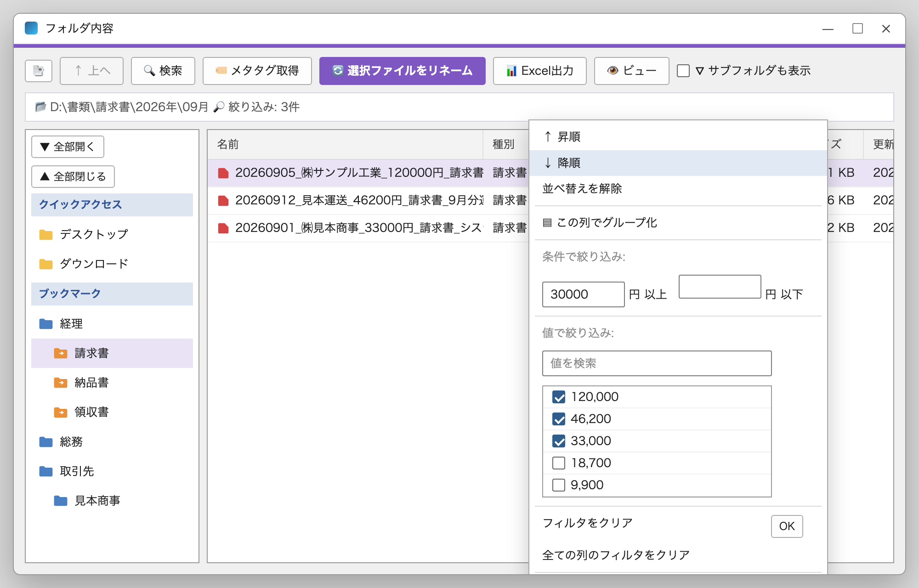Screen dimensions: 919x588
Task: Click PDF icon of 20260912 見本運送 file
Action: tap(223, 200)
